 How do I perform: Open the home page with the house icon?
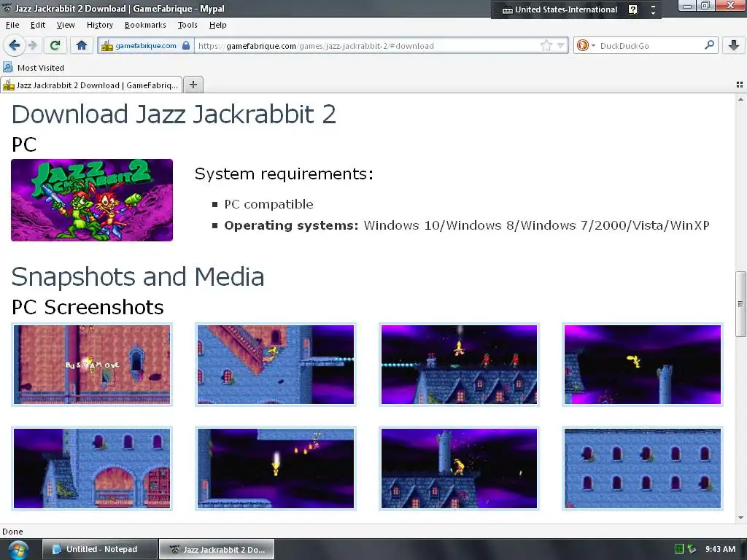coord(82,46)
